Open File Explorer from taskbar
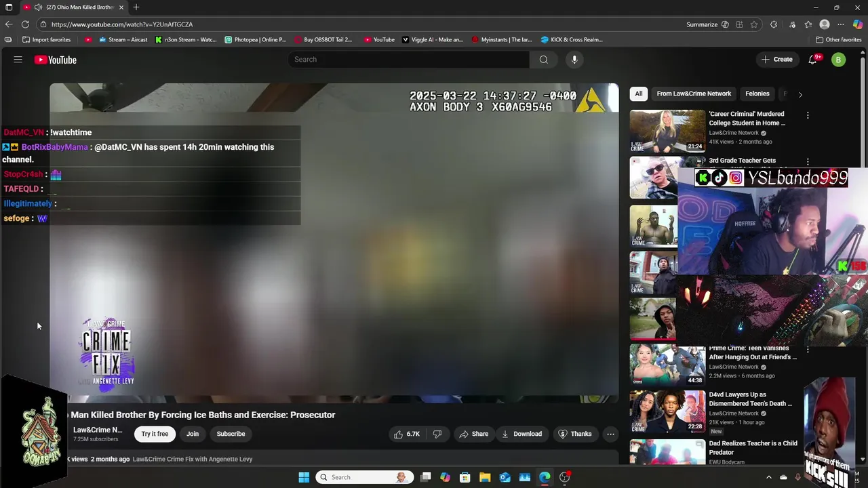The image size is (868, 488). click(x=485, y=477)
